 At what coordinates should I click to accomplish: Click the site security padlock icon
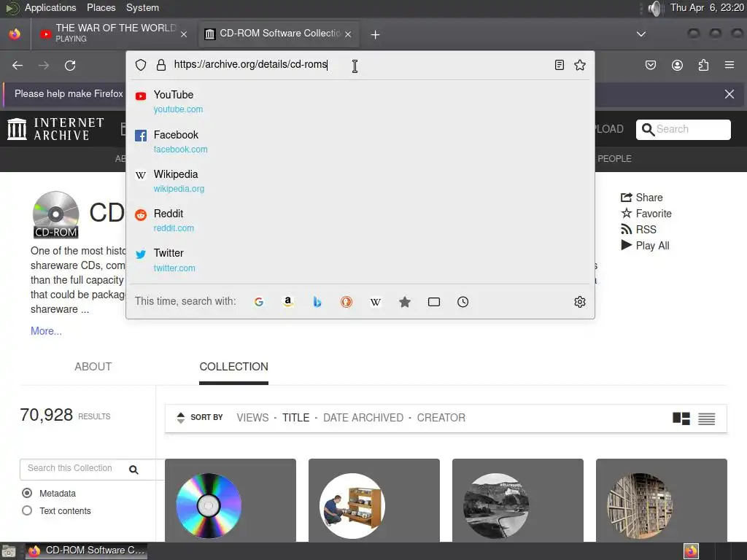(x=161, y=65)
